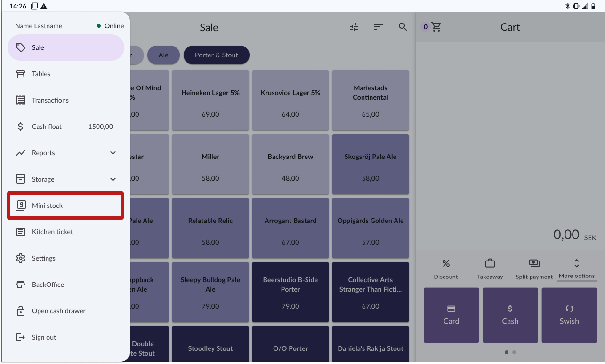Select Relatable Relic product tile
The image size is (605, 364).
click(210, 229)
